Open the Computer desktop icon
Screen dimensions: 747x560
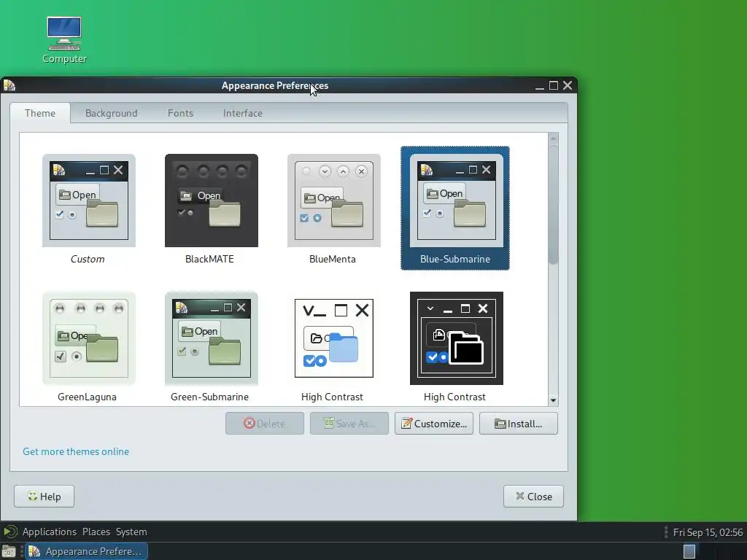(x=64, y=40)
